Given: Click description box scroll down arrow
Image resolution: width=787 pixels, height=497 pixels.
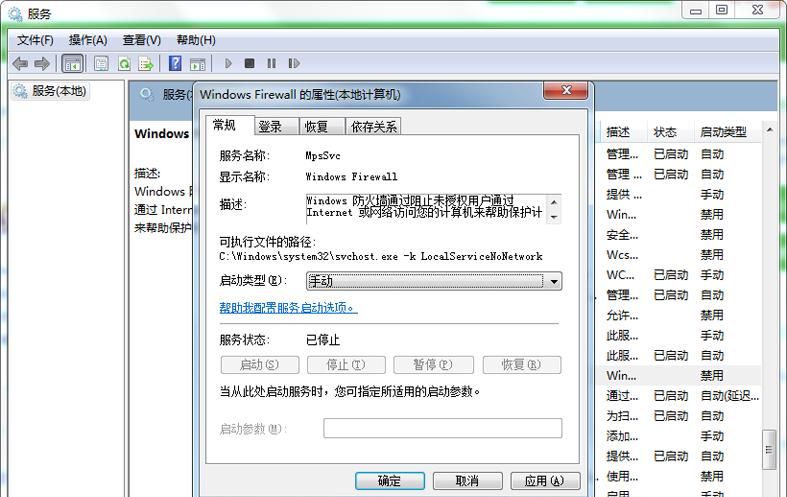Looking at the screenshot, I should pyautogui.click(x=554, y=217).
